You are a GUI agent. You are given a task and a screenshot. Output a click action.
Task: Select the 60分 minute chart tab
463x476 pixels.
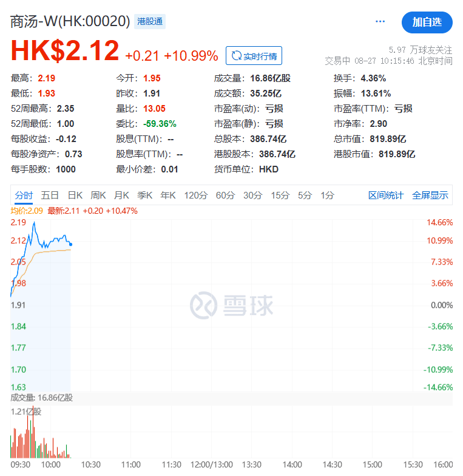(x=225, y=195)
